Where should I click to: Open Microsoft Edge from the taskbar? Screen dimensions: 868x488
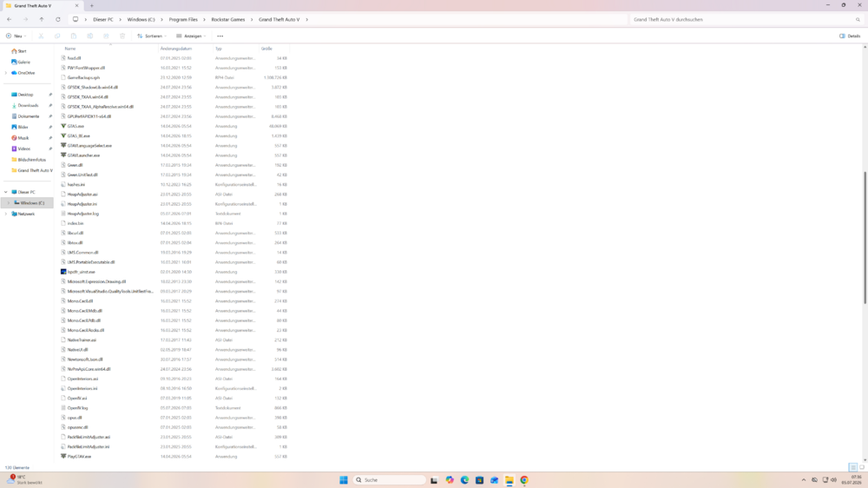pos(464,480)
